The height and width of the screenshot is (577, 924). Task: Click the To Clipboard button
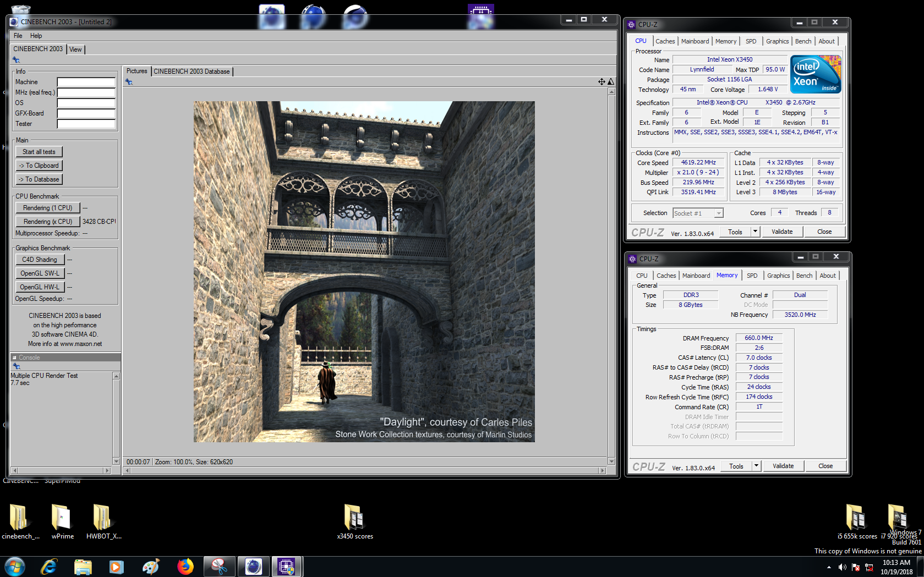click(39, 166)
